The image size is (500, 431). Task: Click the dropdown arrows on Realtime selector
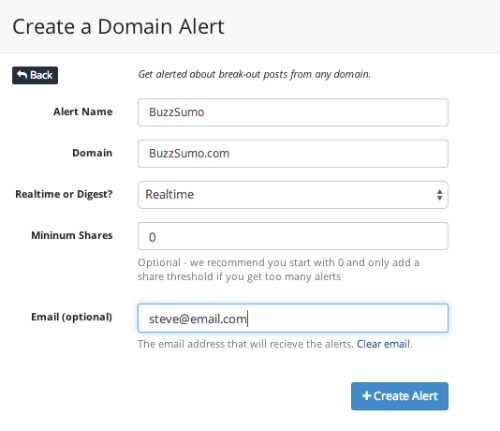[439, 195]
